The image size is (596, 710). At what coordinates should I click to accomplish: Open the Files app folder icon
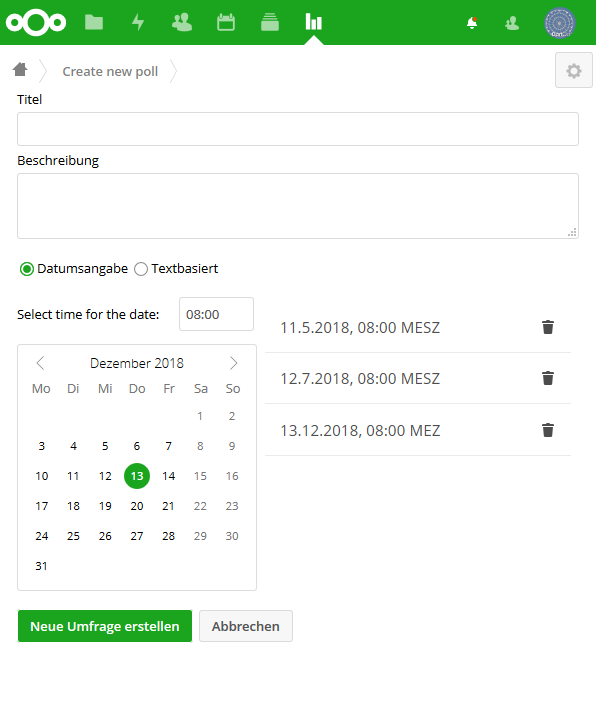(x=94, y=22)
